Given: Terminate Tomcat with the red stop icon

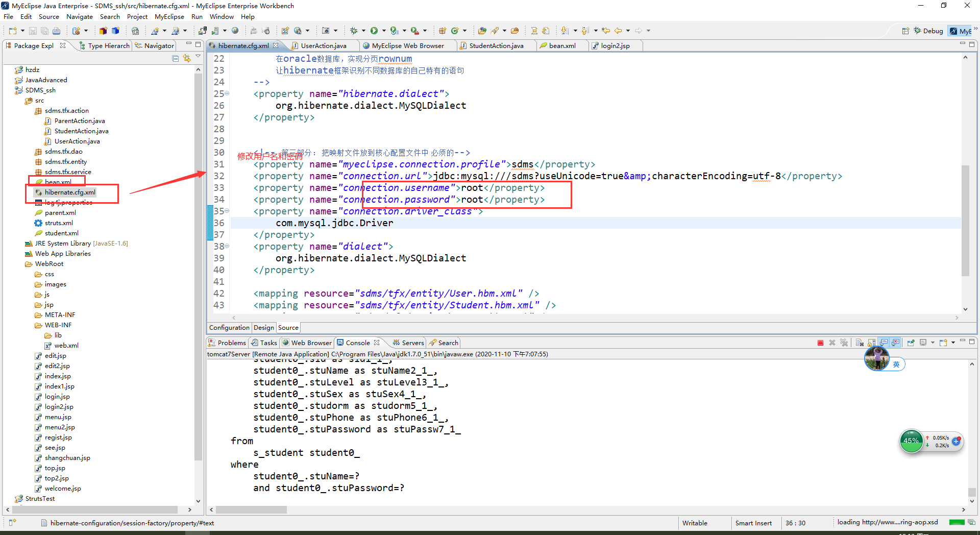Looking at the screenshot, I should (x=820, y=343).
